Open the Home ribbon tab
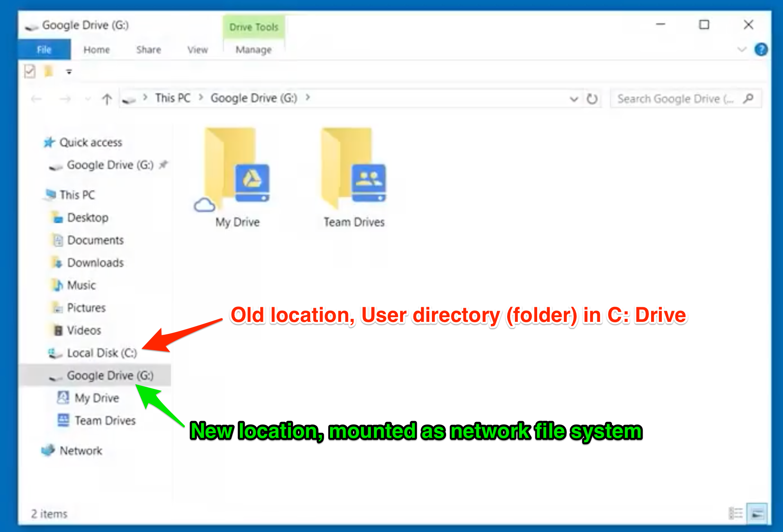 pyautogui.click(x=97, y=50)
